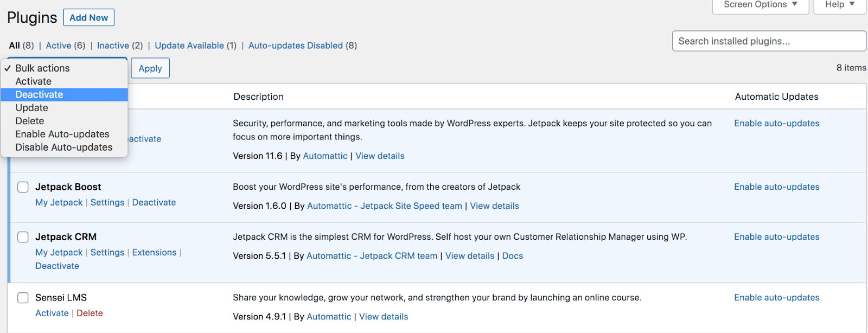Open Settings for Jetpack Boost

click(x=107, y=202)
